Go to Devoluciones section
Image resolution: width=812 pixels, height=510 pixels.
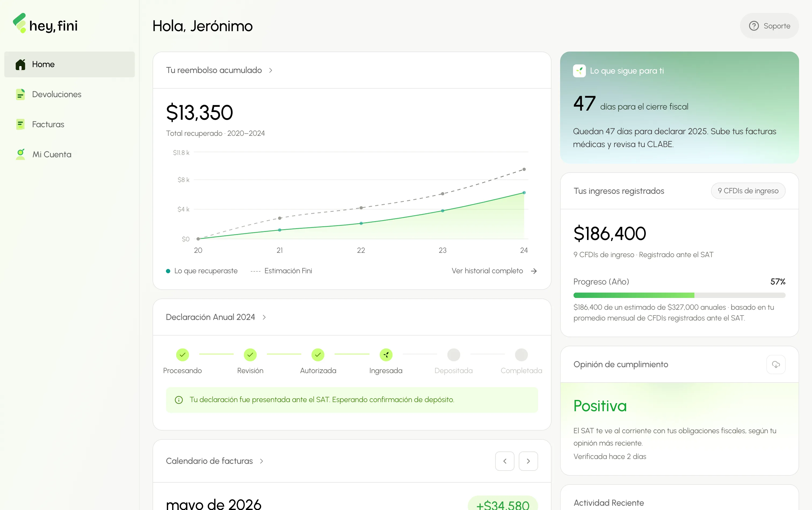[x=70, y=94]
